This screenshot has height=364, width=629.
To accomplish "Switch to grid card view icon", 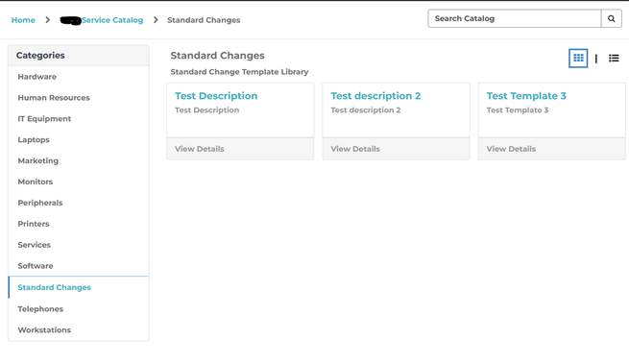I will click(x=578, y=59).
